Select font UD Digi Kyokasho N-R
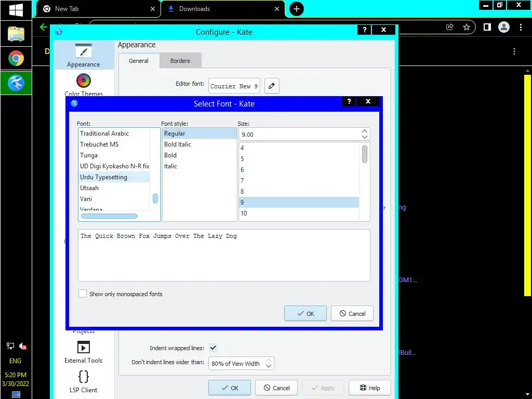 pyautogui.click(x=114, y=166)
